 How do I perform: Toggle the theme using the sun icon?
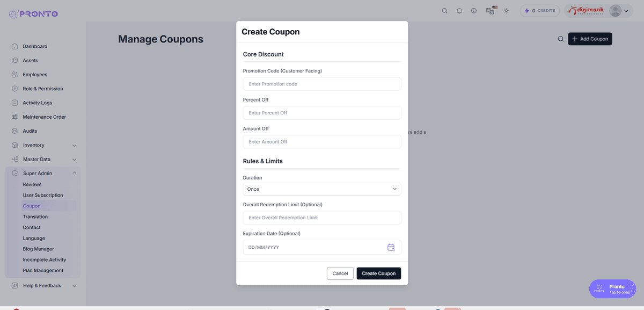point(506,10)
